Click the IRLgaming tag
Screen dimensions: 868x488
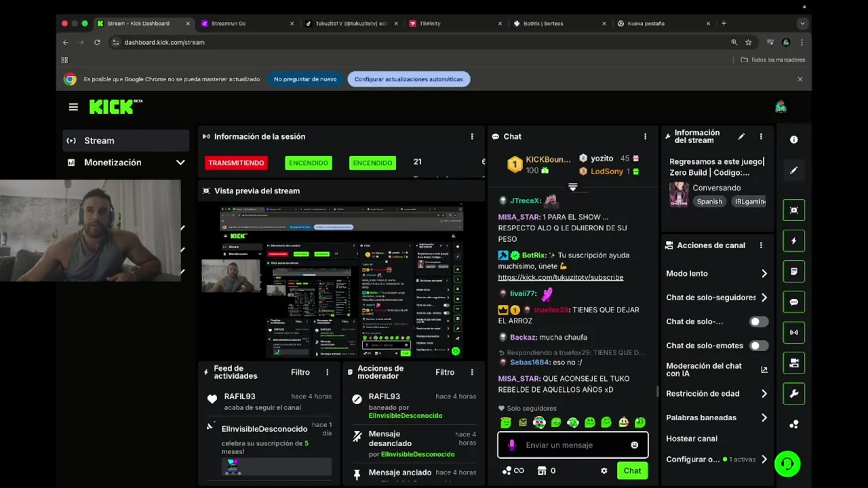click(x=749, y=201)
